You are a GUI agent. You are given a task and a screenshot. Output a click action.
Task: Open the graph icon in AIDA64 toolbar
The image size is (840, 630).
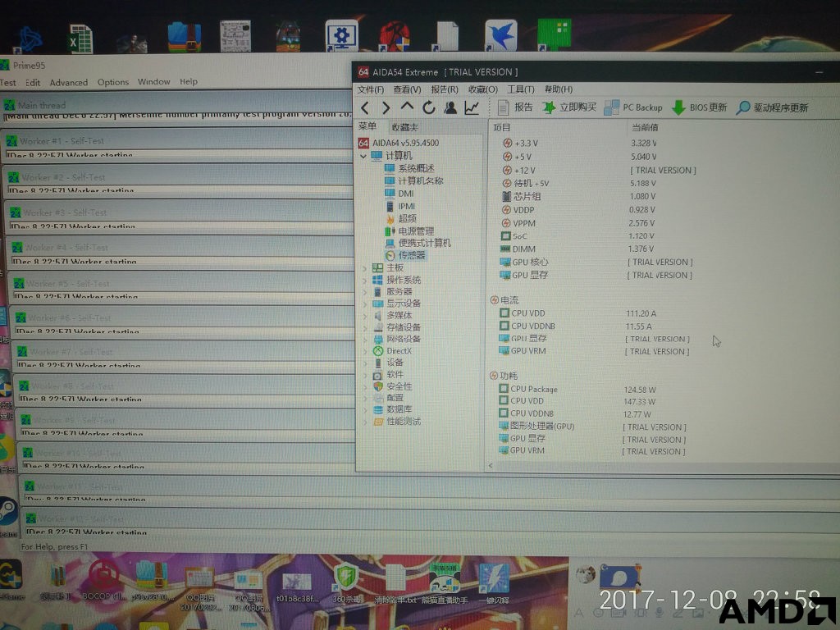472,107
